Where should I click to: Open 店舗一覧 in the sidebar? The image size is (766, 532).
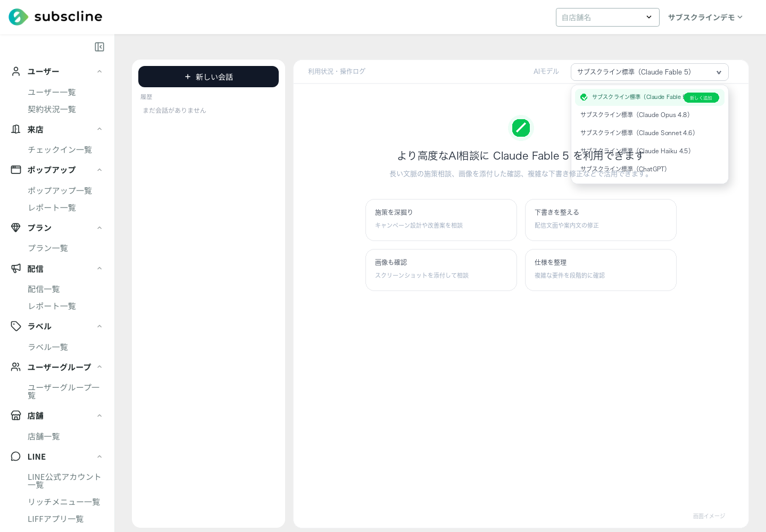coord(44,436)
